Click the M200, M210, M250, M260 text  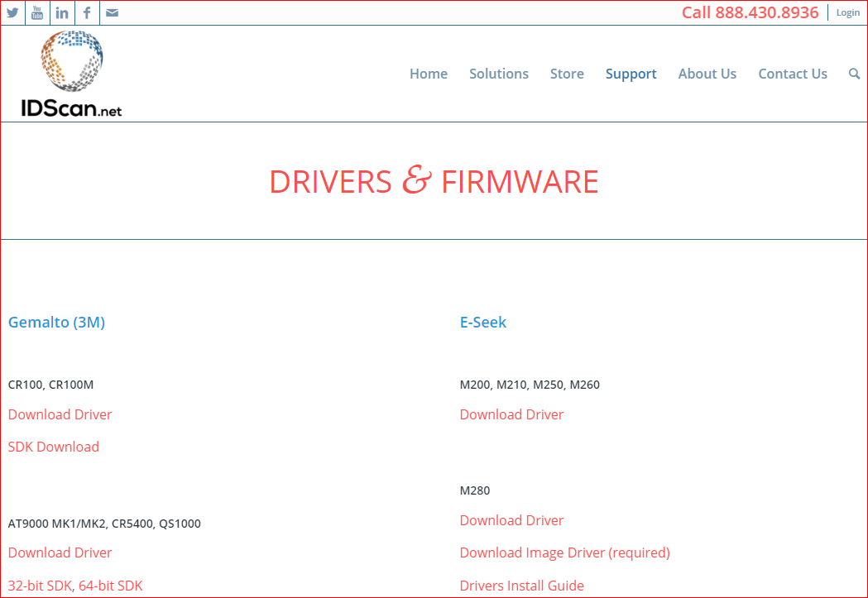click(530, 385)
